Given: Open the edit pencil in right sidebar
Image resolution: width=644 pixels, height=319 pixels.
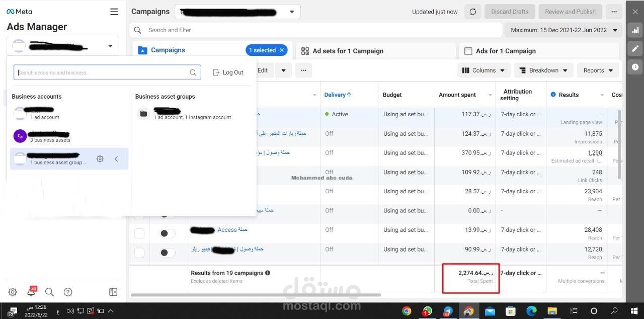Looking at the screenshot, I should tap(635, 48).
